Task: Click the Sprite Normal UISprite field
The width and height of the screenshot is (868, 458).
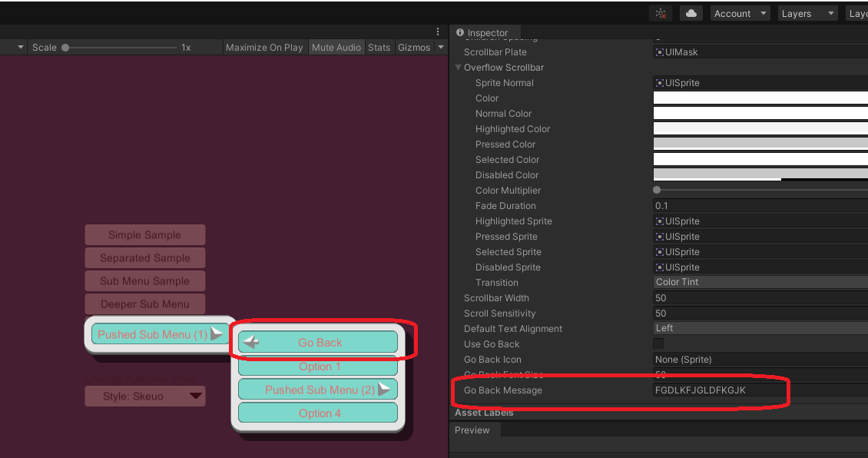Action: click(760, 82)
